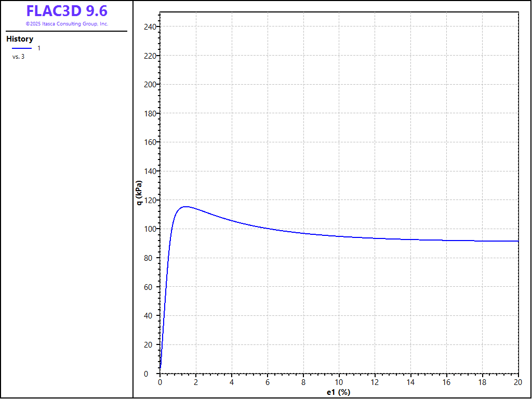Screen dimensions: 532x399
Task: Click the 100 value on the y-axis
Action: 149,229
